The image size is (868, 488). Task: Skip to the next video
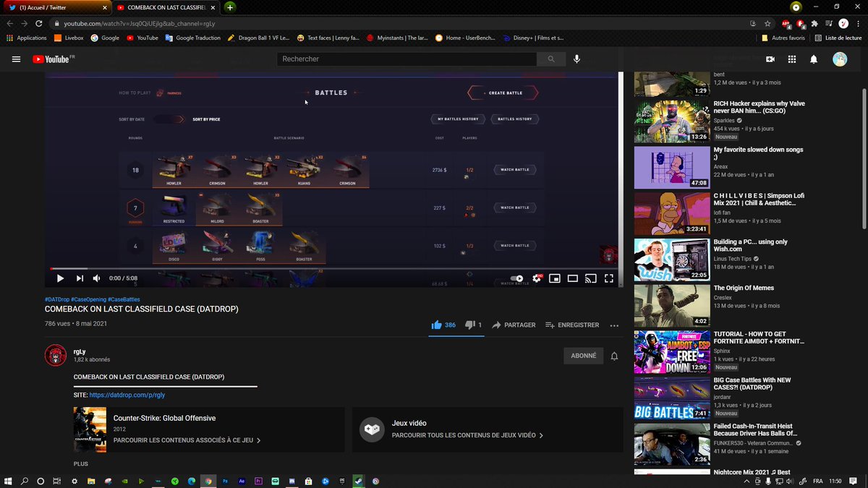point(80,278)
